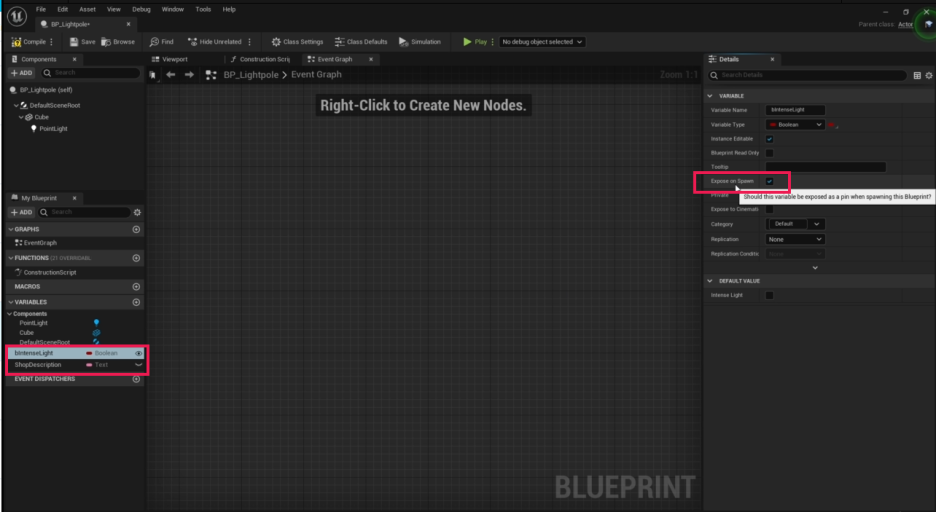Open the Asset menu
The image size is (936, 512).
click(87, 10)
